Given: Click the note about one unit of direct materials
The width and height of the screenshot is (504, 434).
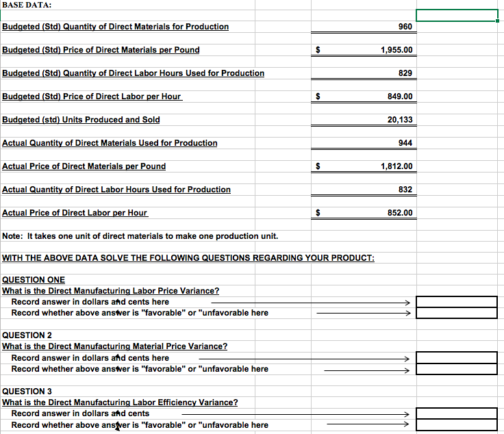Looking at the screenshot, I should [x=140, y=236].
